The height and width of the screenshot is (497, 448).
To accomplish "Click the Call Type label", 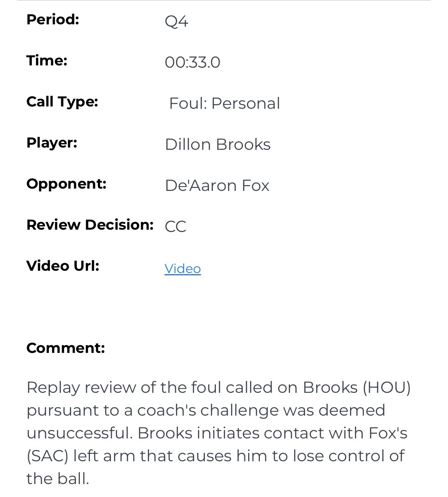I will [x=62, y=102].
